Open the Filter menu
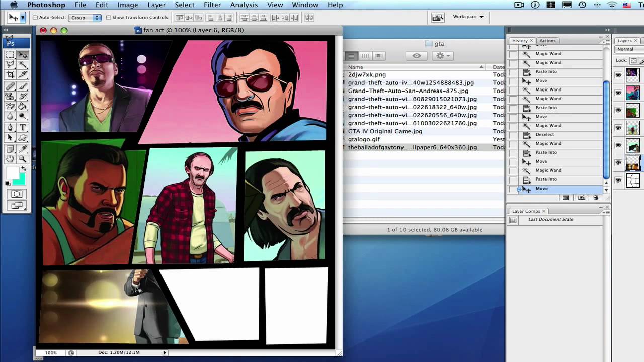The width and height of the screenshot is (644, 362). pos(212,5)
